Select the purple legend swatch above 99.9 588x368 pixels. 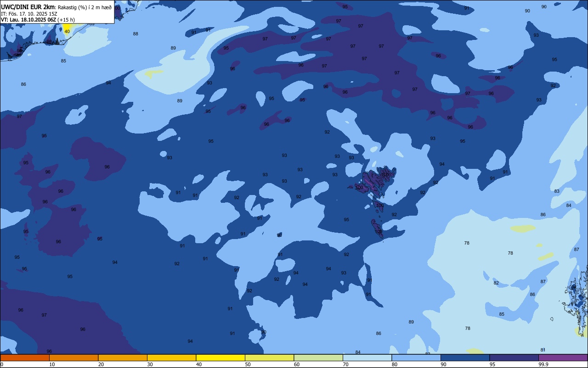(563, 357)
